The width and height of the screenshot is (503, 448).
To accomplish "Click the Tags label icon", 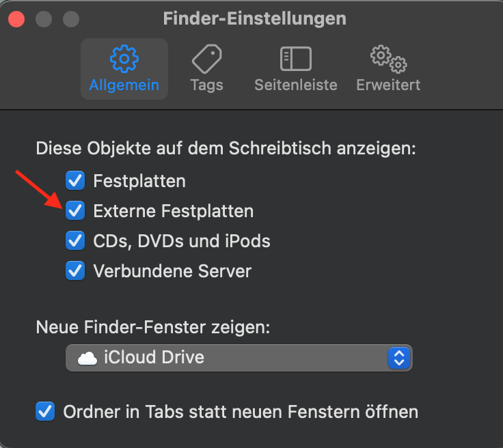I will pos(206,59).
